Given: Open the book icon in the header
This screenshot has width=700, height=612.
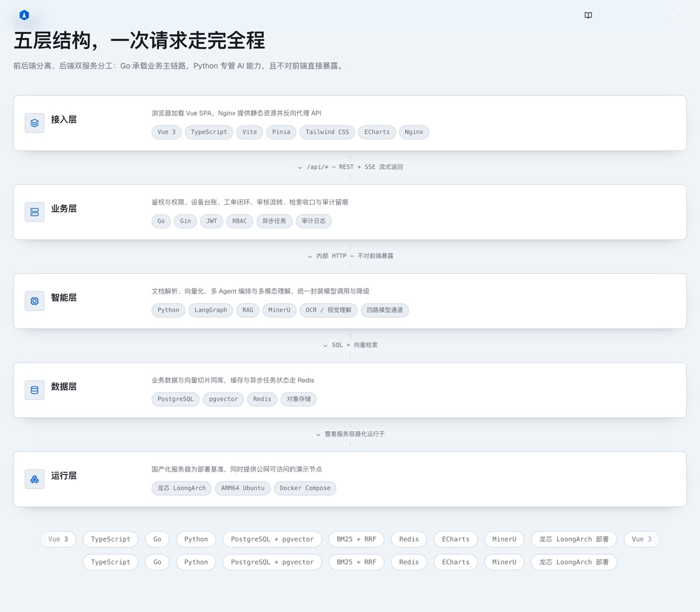Looking at the screenshot, I should pos(588,15).
